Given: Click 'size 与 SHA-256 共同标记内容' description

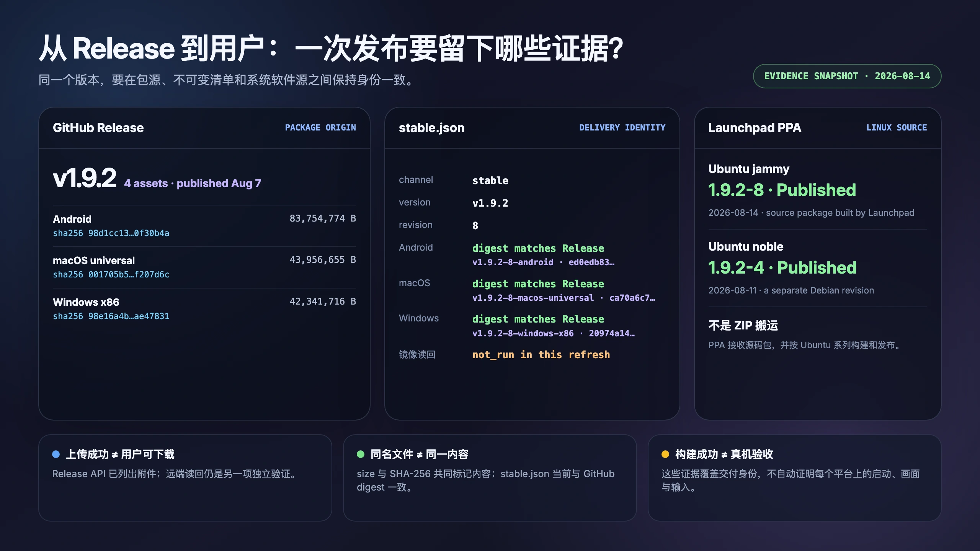Looking at the screenshot, I should pyautogui.click(x=485, y=480).
